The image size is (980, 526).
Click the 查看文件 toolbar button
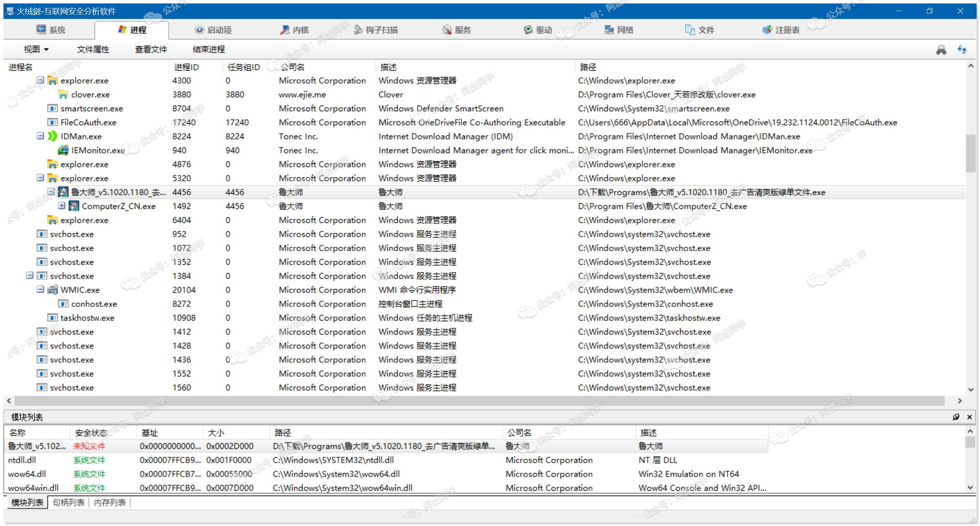pyautogui.click(x=151, y=49)
